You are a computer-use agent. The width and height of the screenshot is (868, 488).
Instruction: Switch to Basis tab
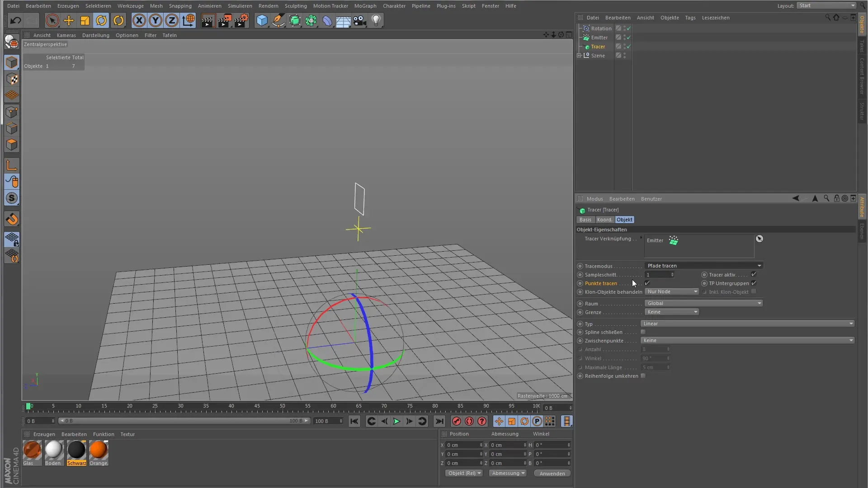pos(585,220)
